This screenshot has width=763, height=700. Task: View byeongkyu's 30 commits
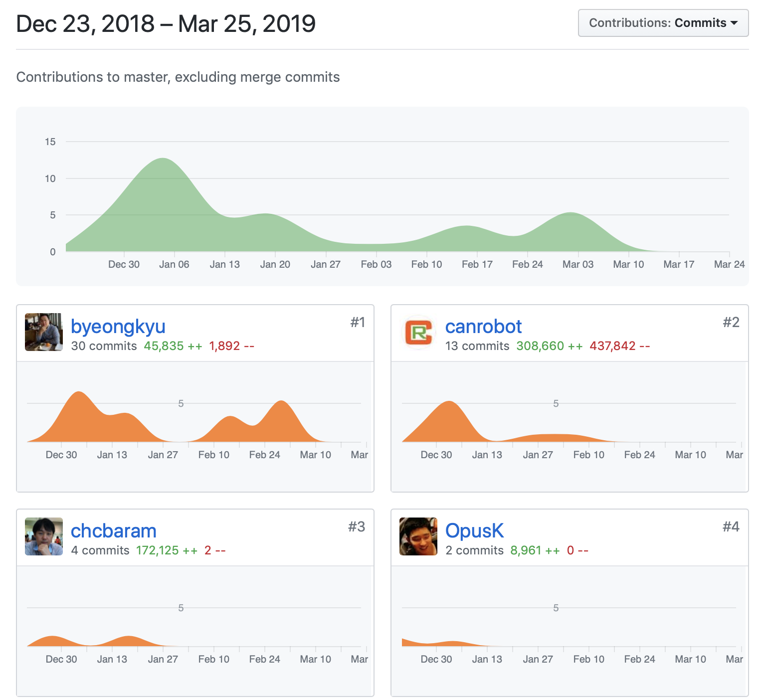[x=104, y=346]
